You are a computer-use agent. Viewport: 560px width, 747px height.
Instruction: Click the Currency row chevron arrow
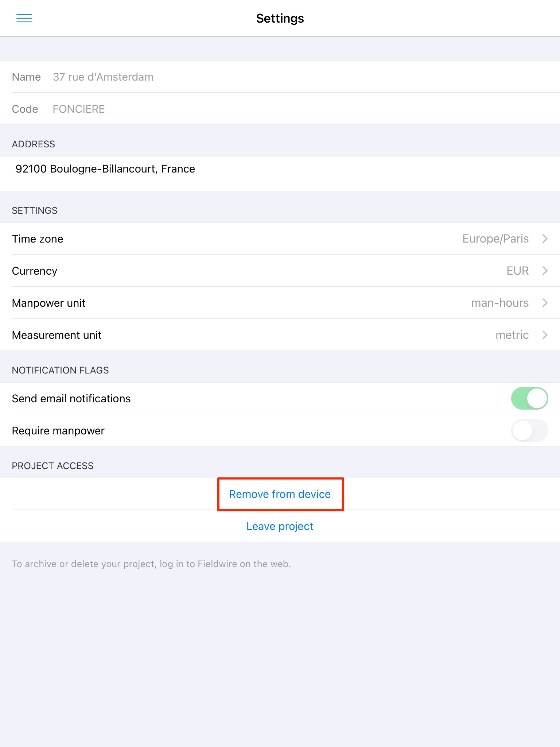pyautogui.click(x=545, y=271)
